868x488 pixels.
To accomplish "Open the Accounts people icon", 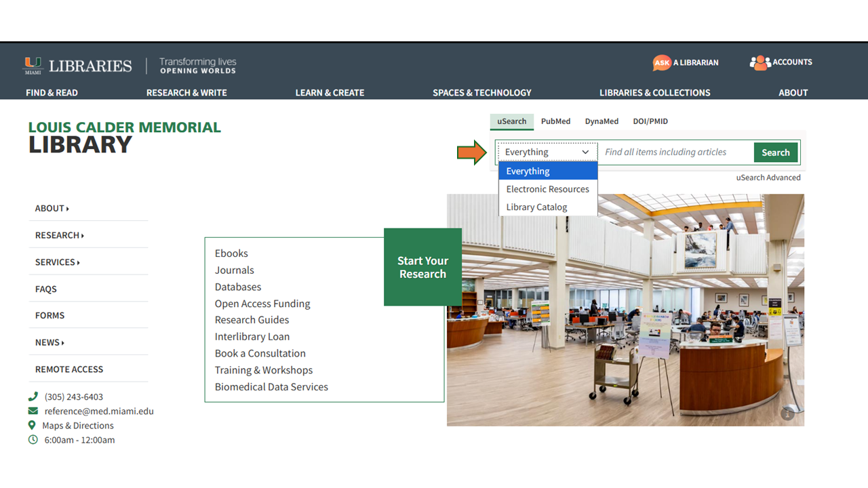I will [x=760, y=62].
